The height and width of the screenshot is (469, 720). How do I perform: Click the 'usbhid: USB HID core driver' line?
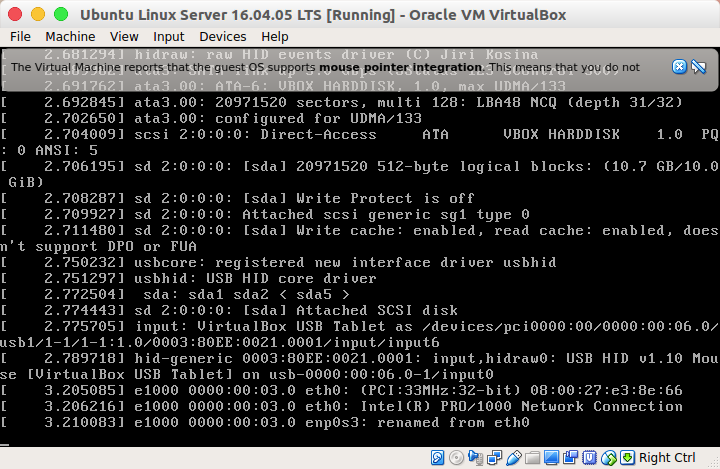(188, 278)
